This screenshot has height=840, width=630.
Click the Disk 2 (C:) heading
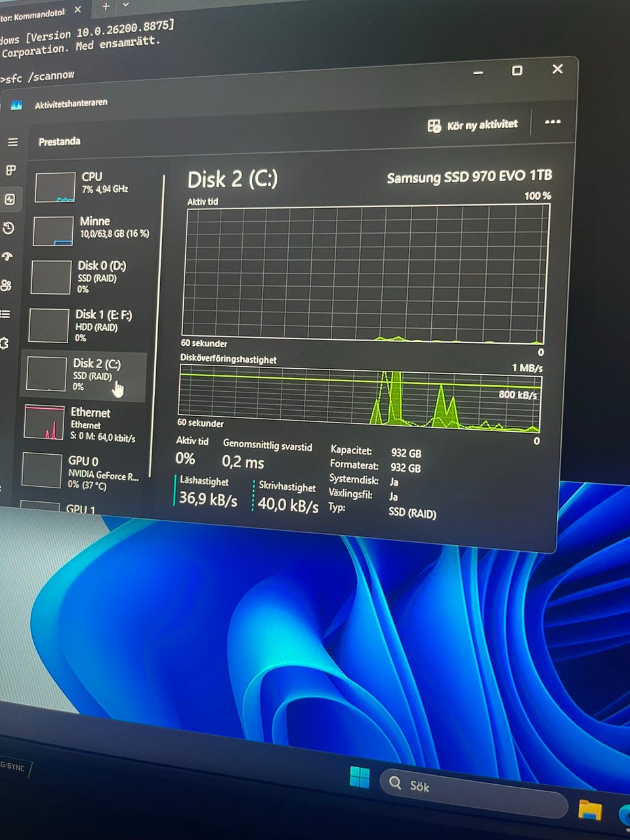pyautogui.click(x=232, y=180)
